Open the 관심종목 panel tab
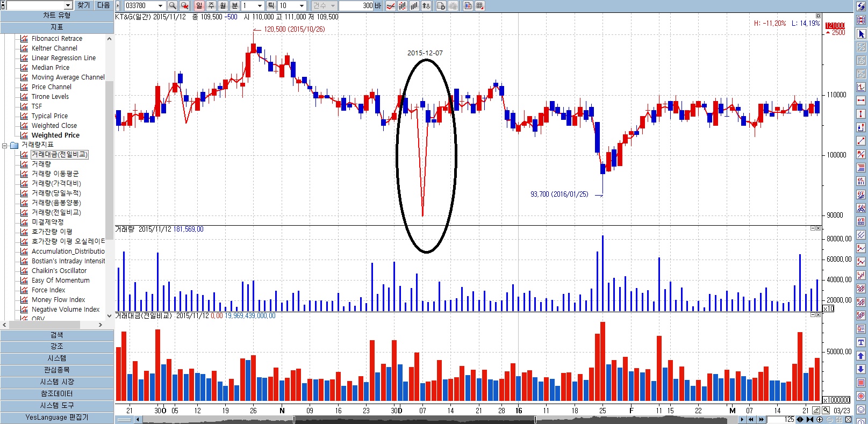 tap(57, 370)
